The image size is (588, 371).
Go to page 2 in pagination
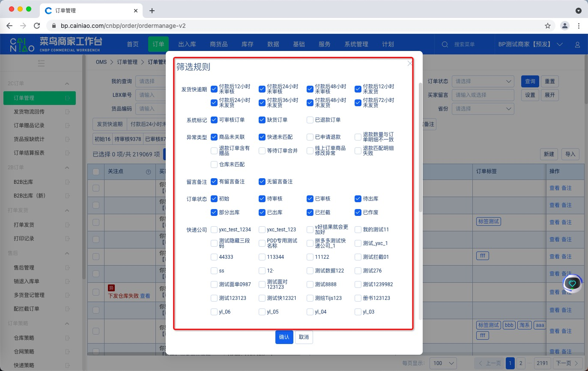[x=521, y=363]
